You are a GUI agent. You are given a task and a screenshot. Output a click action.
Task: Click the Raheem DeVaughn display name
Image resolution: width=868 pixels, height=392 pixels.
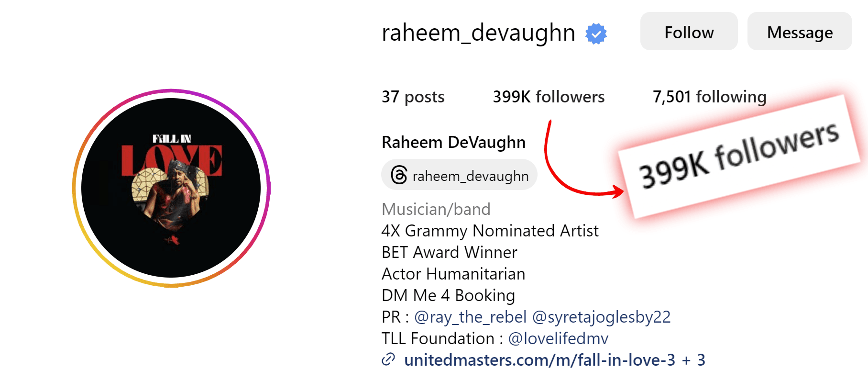[453, 142]
